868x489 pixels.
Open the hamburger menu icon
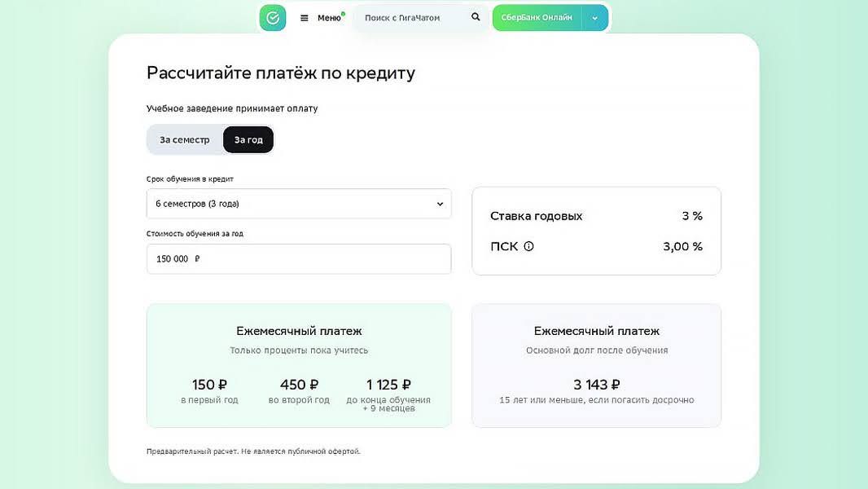point(305,18)
